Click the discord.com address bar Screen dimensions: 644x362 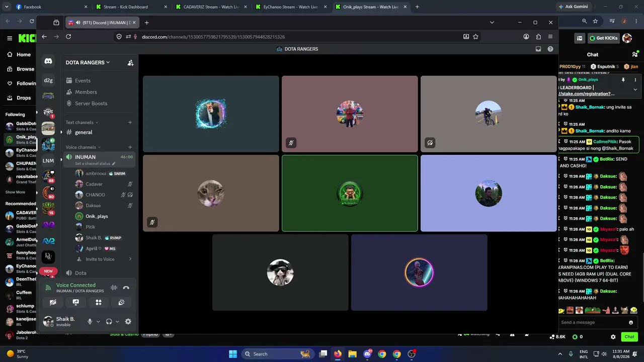tap(297, 36)
